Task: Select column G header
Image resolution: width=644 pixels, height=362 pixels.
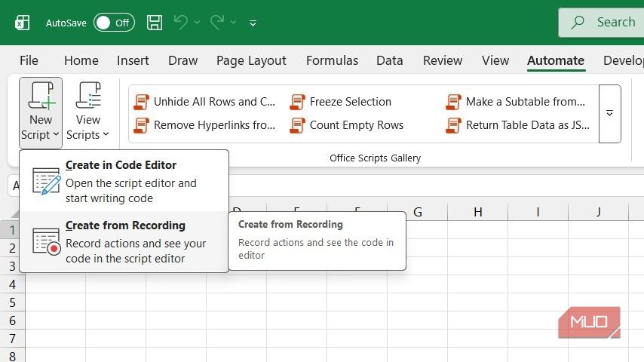Action: pos(417,212)
